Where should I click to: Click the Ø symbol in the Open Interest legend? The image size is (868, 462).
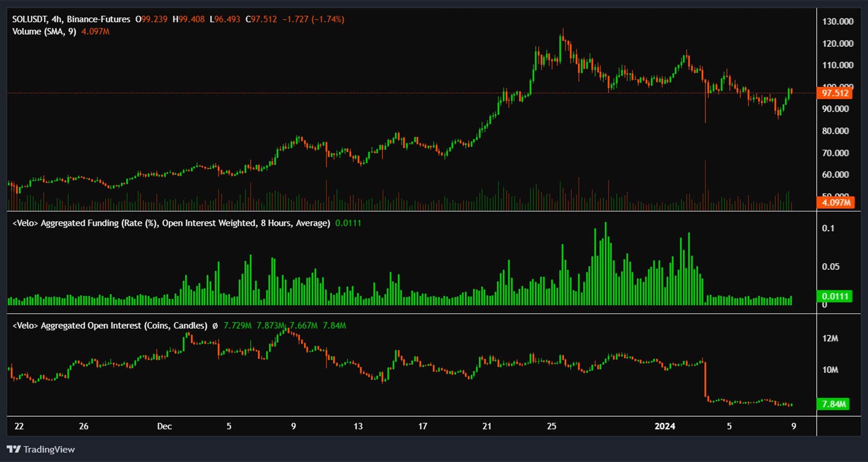[x=215, y=326]
